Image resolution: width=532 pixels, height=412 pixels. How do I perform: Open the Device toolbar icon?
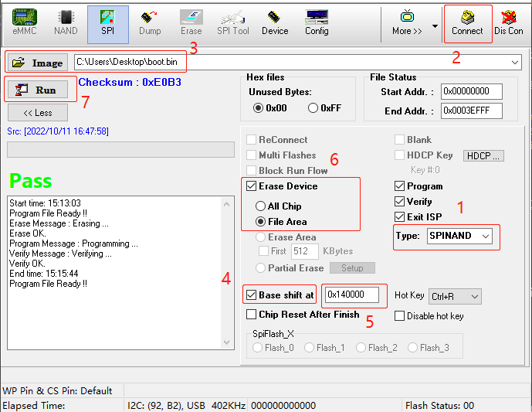[x=274, y=22]
